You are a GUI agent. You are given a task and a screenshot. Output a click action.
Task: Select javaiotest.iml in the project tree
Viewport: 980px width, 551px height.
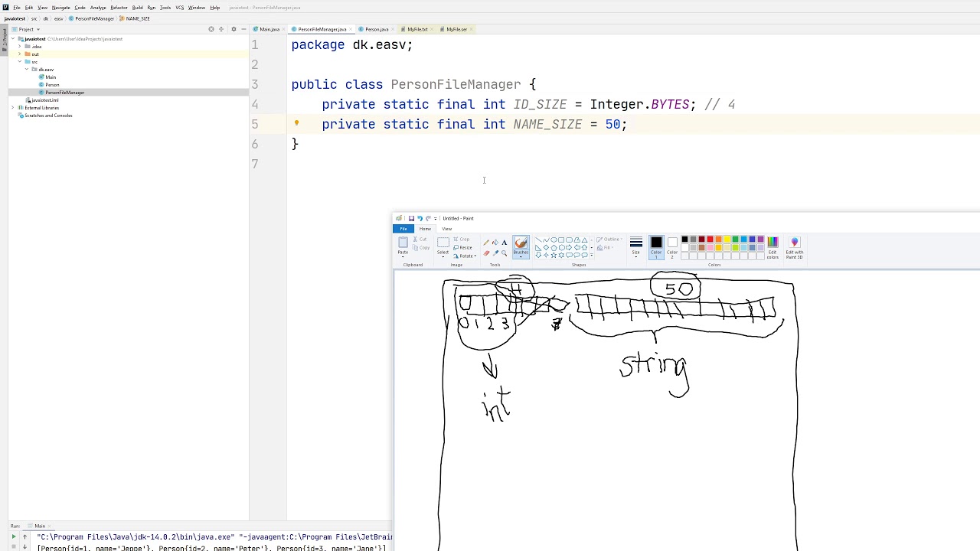pyautogui.click(x=42, y=99)
